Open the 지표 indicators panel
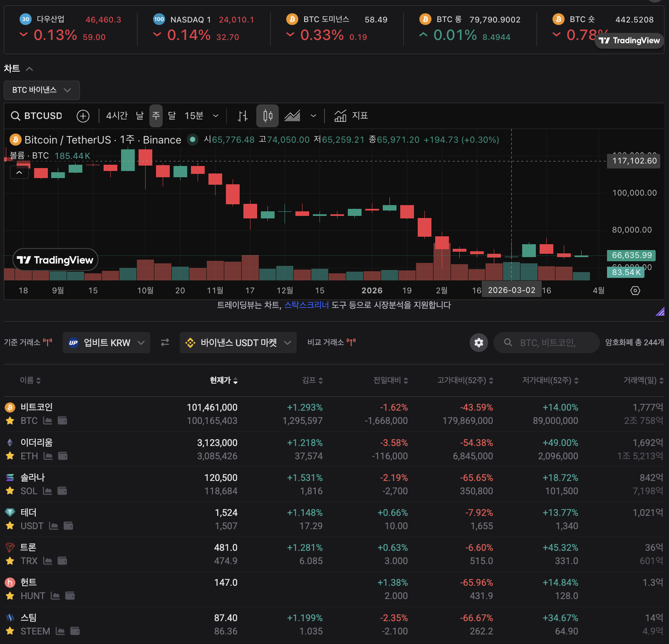Screen dimensions: 669x644 coord(351,116)
